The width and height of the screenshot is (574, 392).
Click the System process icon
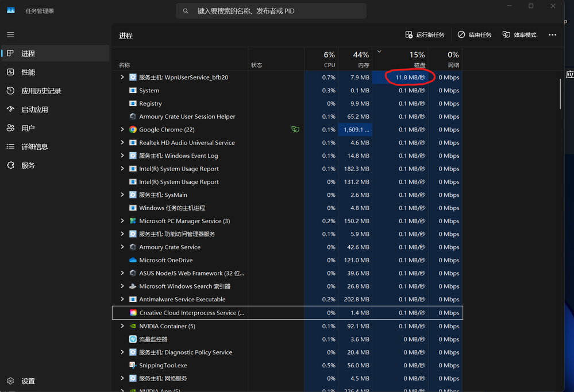point(133,90)
